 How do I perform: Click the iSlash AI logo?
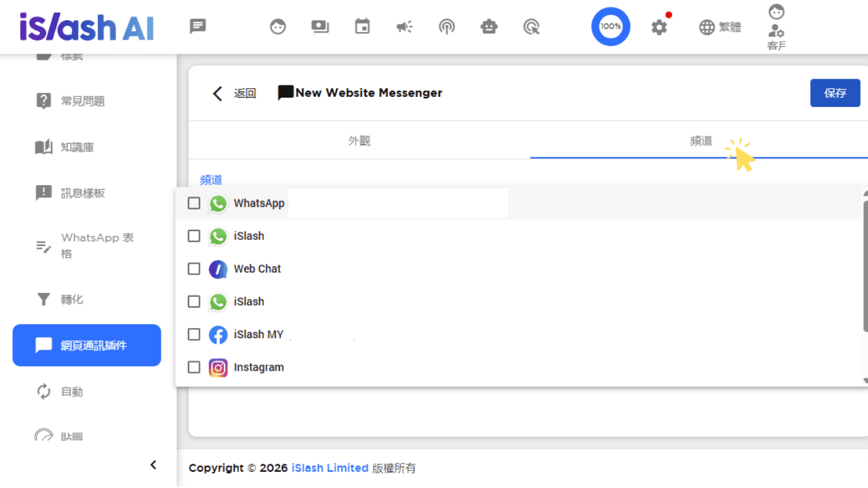pos(87,26)
